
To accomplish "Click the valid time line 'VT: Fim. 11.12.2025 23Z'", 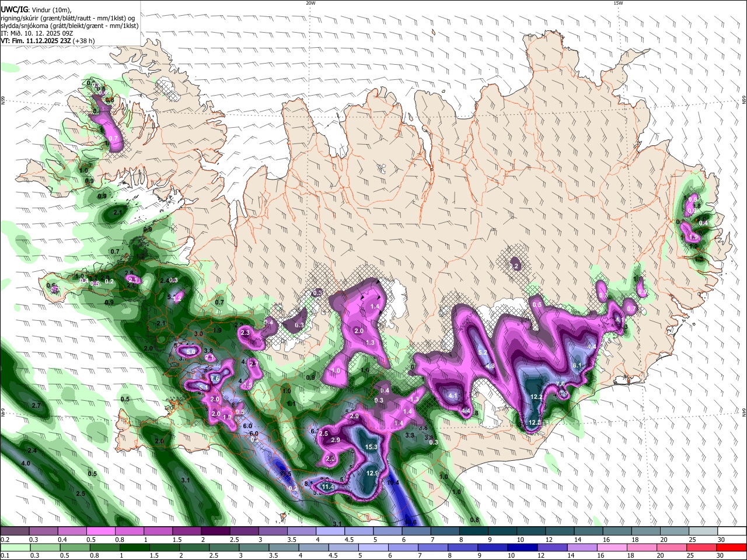I will coord(36,41).
